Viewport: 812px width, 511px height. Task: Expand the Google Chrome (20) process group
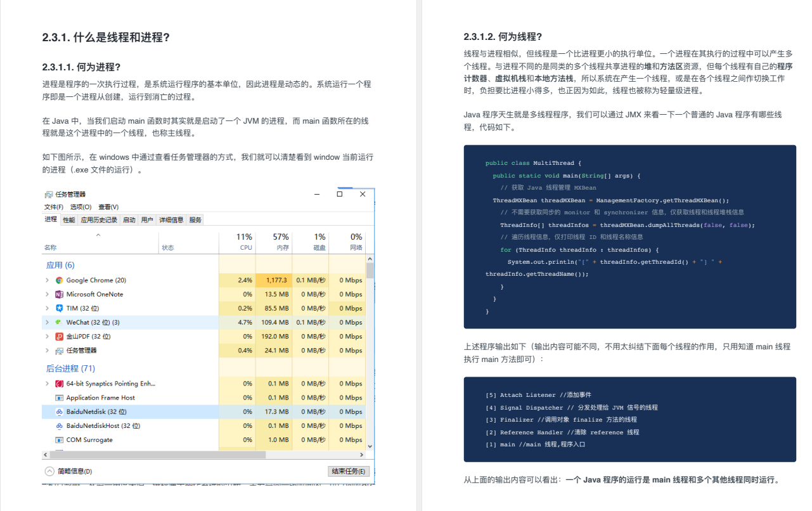pyautogui.click(x=47, y=280)
